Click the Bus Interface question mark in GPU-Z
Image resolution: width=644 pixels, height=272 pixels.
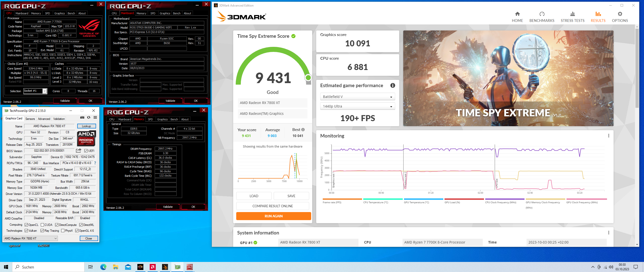pos(95,163)
